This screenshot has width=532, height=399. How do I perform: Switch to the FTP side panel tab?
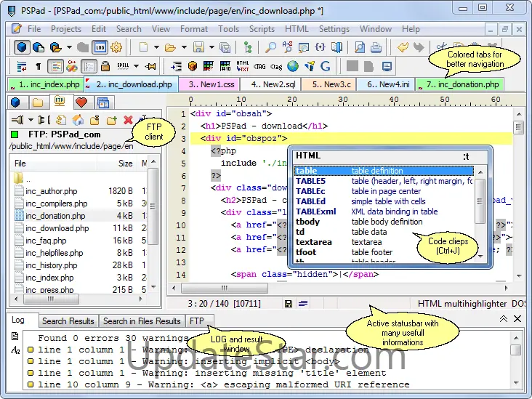click(60, 101)
